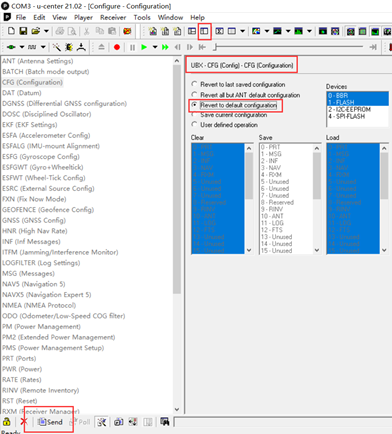392x434 pixels.
Task: Open dropdown arrow beside Connect plug icon
Action: click(22, 47)
